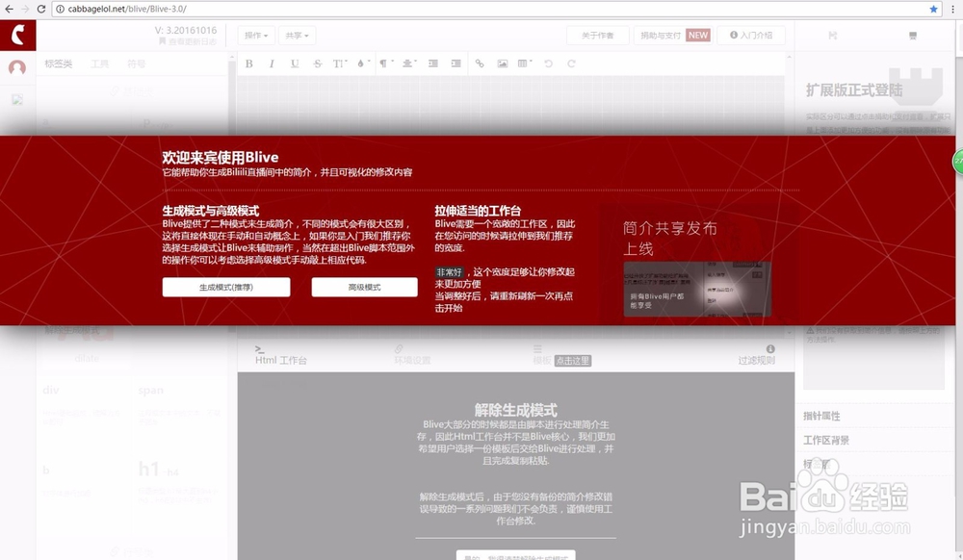The image size is (963, 560).
Task: Open the insert table dropdown
Action: tap(525, 64)
